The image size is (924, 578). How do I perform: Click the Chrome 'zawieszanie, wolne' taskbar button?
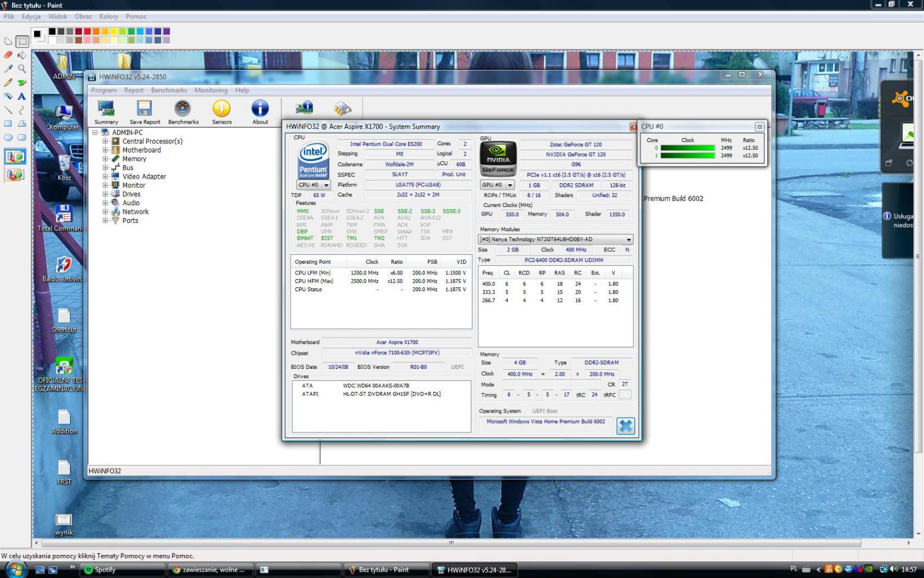(x=210, y=570)
